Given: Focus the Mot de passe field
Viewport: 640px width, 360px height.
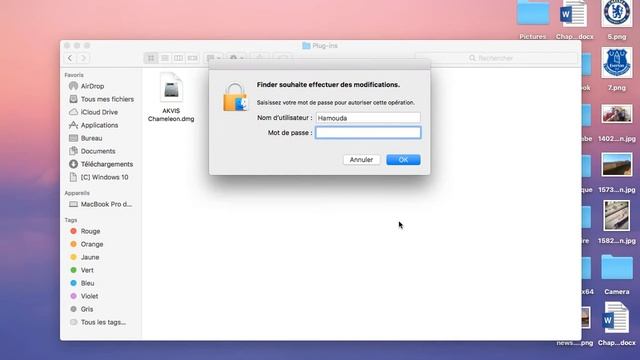Looking at the screenshot, I should coord(368,133).
